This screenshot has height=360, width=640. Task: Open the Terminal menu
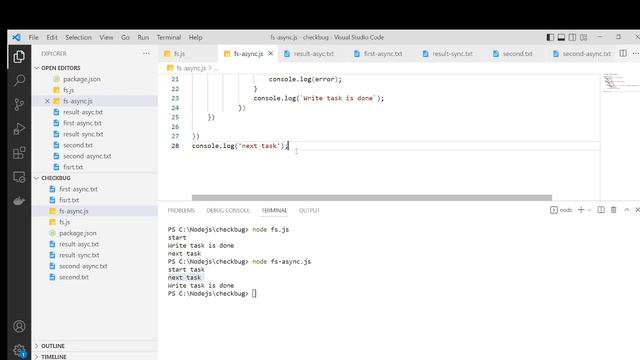(x=169, y=37)
